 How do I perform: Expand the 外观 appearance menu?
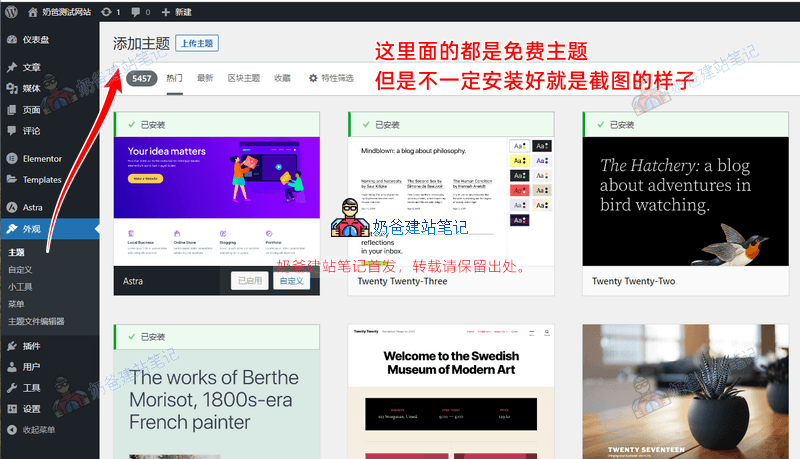tap(31, 229)
